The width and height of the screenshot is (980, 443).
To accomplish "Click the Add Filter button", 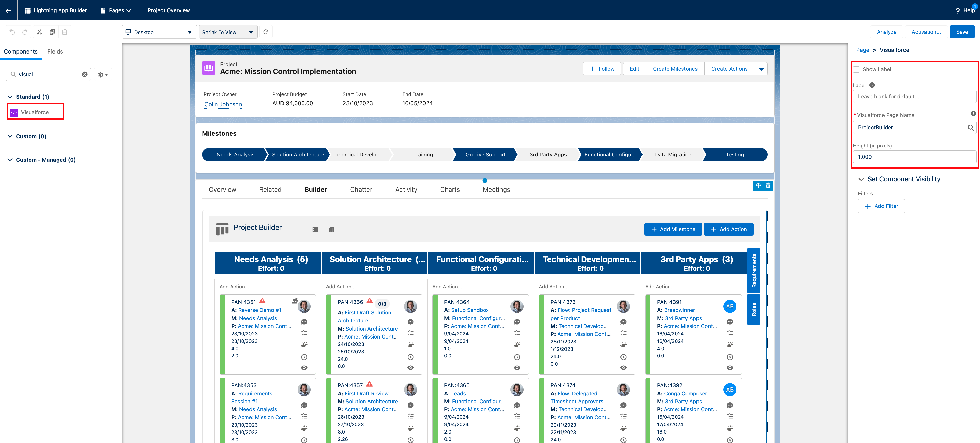I will pos(881,206).
